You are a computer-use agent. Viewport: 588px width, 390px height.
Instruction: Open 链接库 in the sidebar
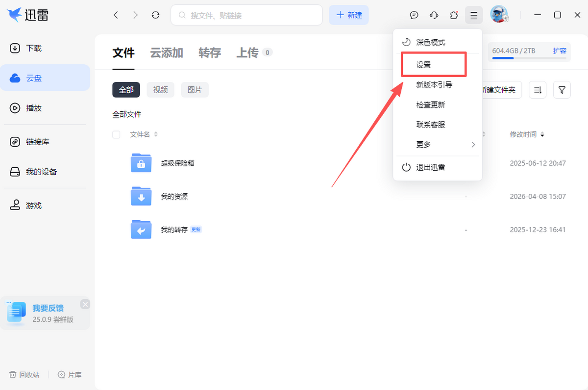click(45, 142)
